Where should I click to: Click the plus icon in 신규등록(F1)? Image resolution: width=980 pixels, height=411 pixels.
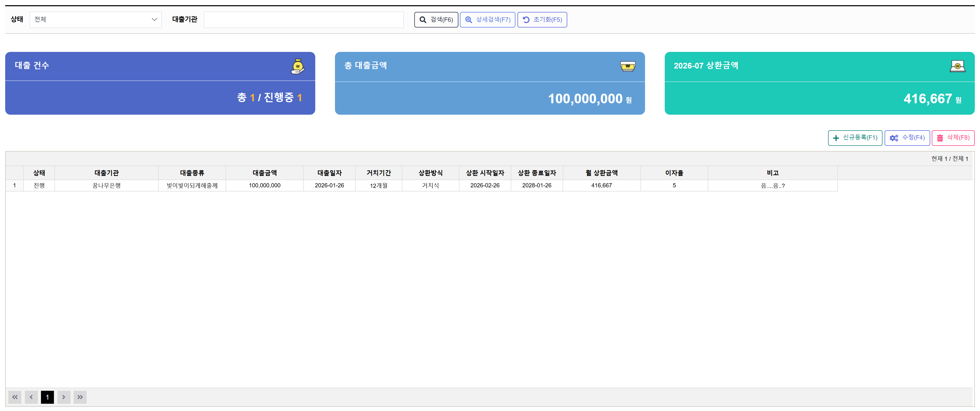pyautogui.click(x=836, y=138)
